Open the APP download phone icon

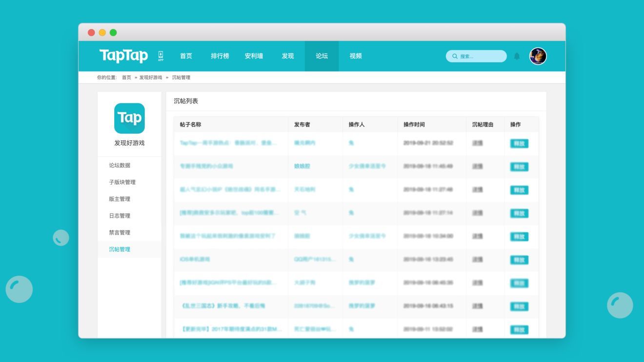[x=161, y=56]
